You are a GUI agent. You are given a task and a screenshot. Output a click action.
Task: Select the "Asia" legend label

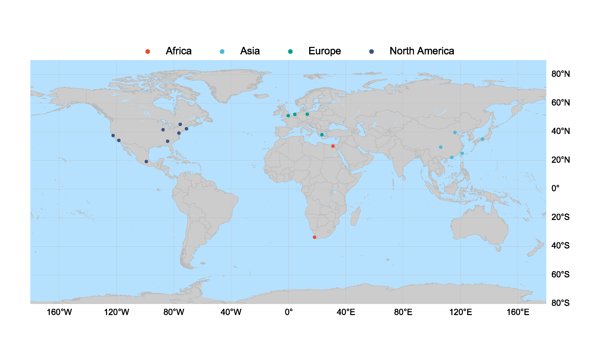click(x=250, y=51)
